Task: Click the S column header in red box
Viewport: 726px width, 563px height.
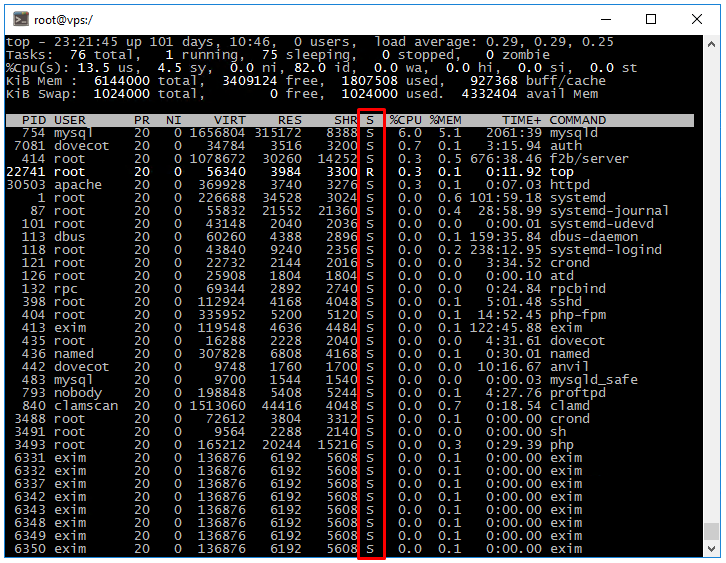Action: pyautogui.click(x=370, y=120)
